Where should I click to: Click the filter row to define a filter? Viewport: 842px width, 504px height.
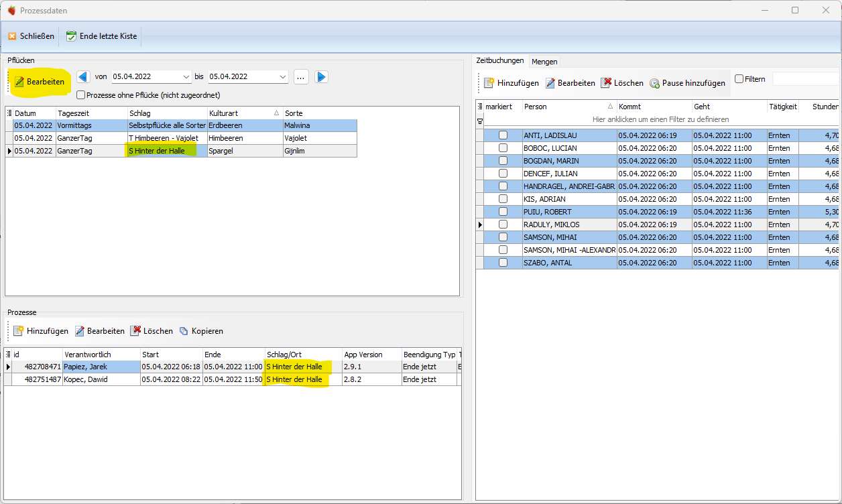point(661,119)
